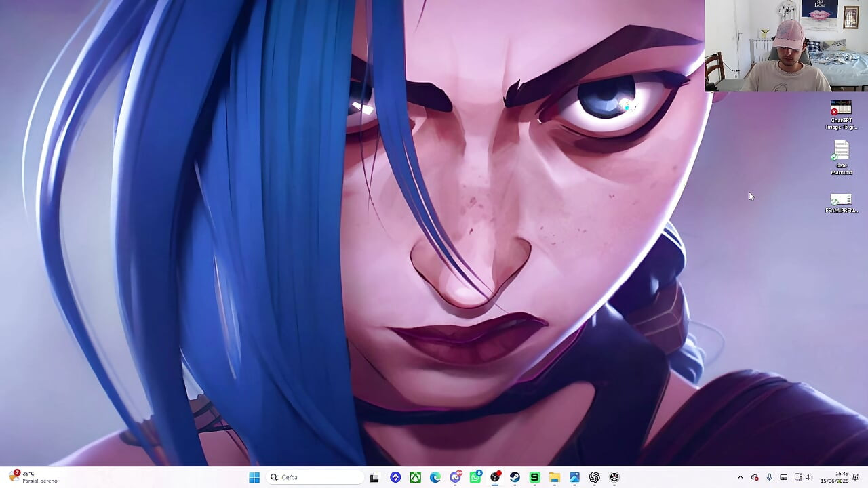Select the ChatGPT Image desktop file
Viewport: 868px width, 488px height.
[x=841, y=115]
